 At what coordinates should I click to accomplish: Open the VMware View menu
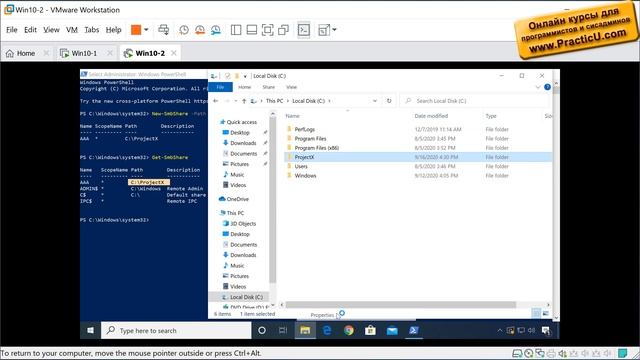(51, 30)
